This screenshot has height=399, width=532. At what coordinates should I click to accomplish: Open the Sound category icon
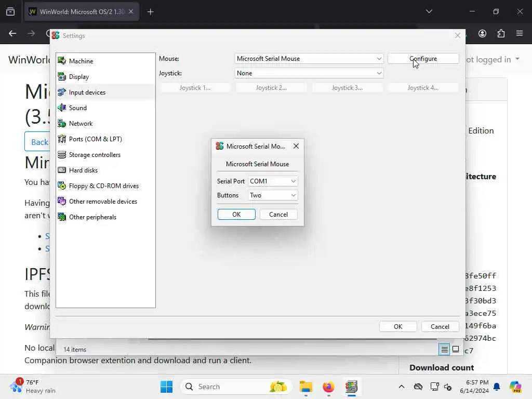click(62, 108)
